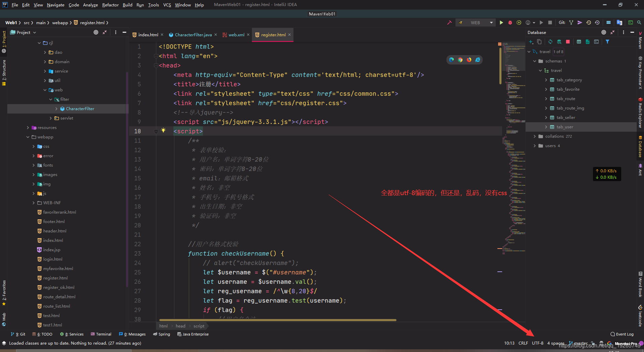Switch to the web.xml editor tab
Screen dimensions: 644x352
coord(236,35)
